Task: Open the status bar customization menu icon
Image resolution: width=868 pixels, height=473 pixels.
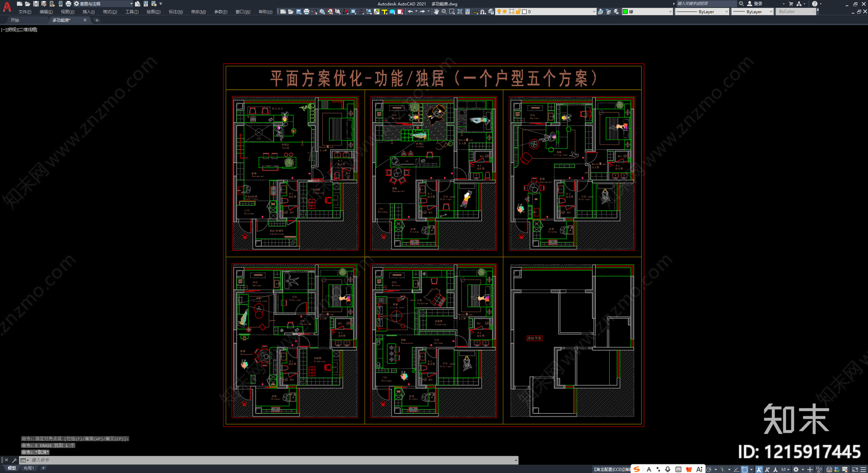Action: pyautogui.click(x=863, y=469)
